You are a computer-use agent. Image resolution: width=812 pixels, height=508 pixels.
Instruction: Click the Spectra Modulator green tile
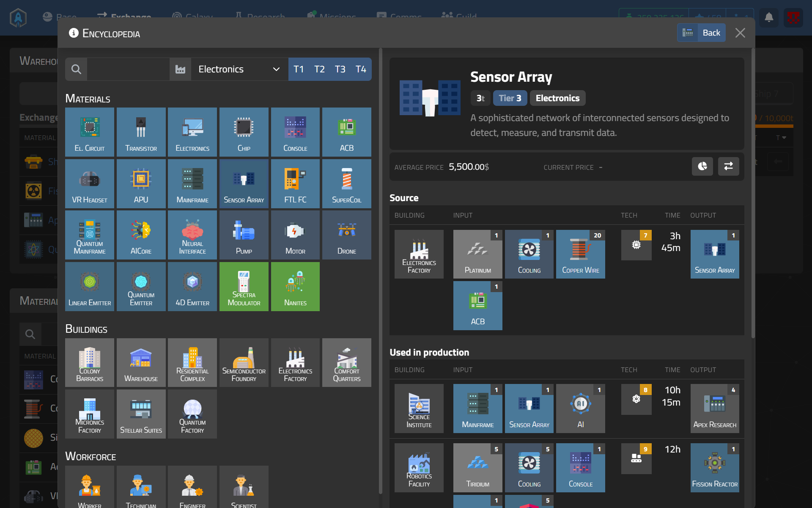(x=244, y=287)
